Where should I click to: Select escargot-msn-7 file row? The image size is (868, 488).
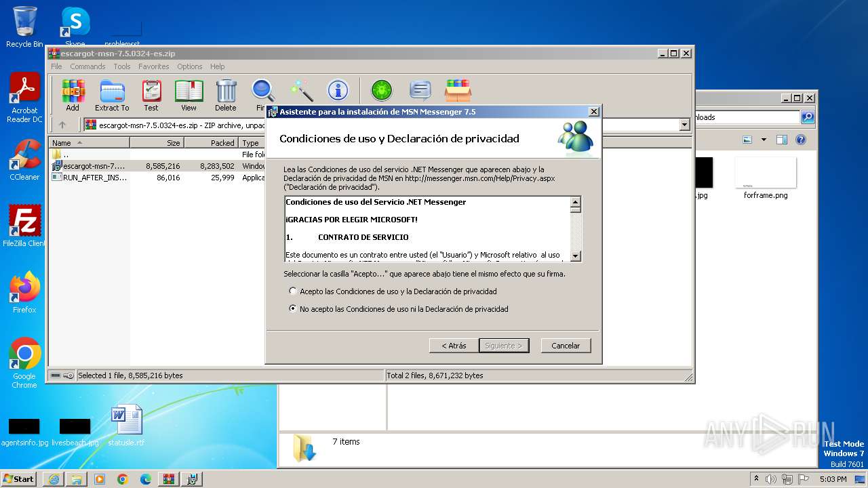point(158,165)
